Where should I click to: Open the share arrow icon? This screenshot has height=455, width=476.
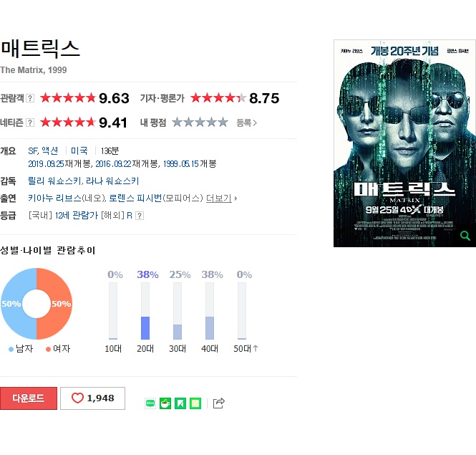(218, 403)
